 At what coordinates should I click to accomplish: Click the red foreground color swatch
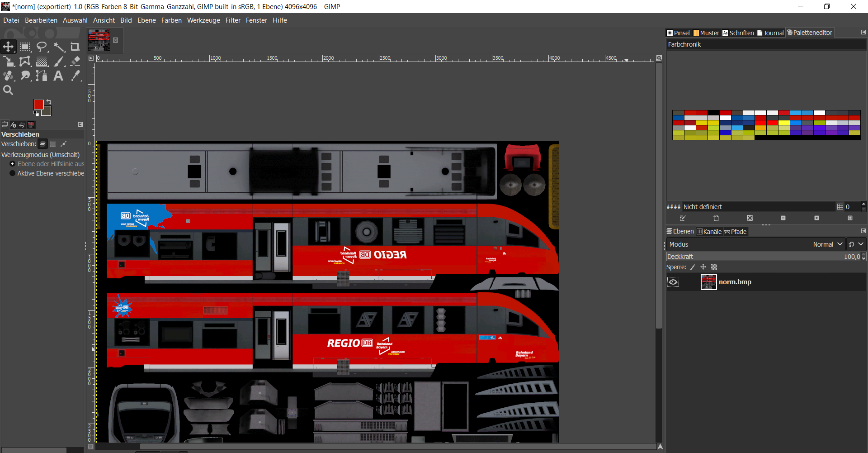pos(39,105)
